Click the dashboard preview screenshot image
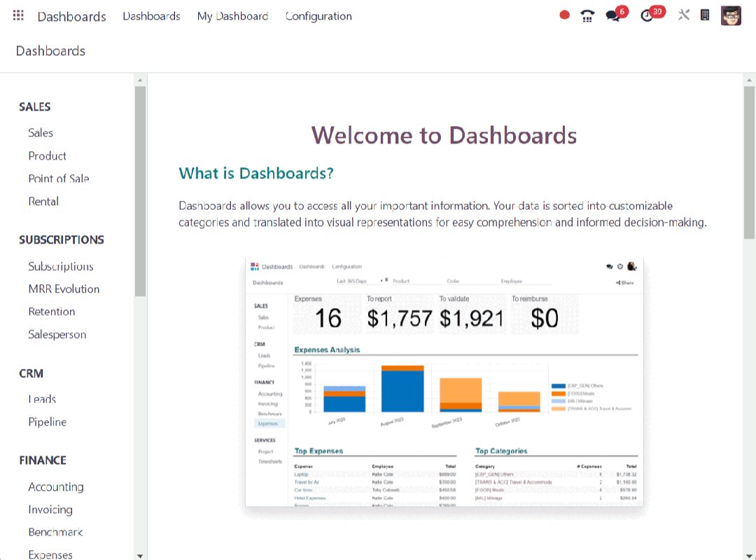 (x=444, y=382)
